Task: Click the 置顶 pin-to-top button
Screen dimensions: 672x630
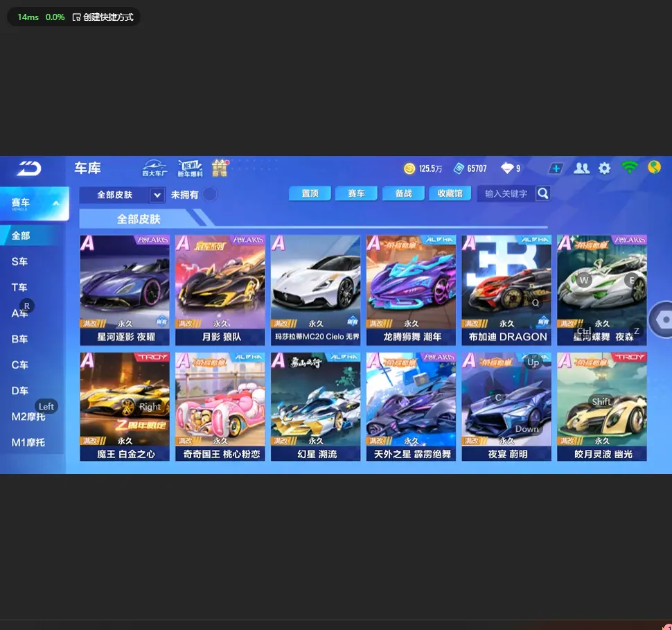Action: pyautogui.click(x=310, y=194)
